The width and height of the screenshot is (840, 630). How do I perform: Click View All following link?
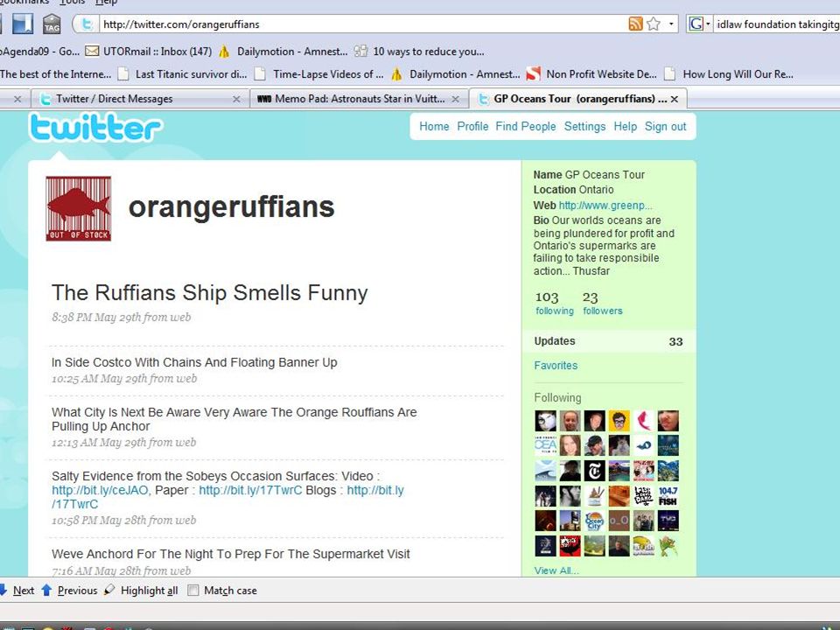tap(556, 570)
